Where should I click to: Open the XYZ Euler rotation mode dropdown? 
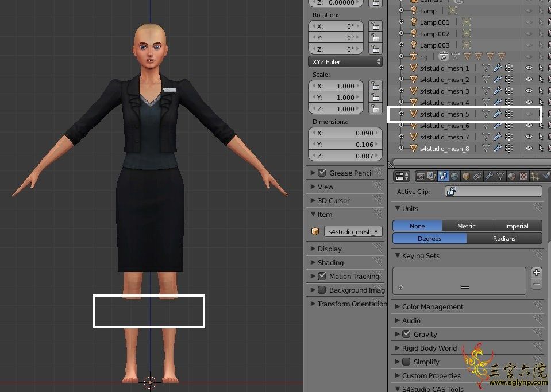(x=345, y=62)
